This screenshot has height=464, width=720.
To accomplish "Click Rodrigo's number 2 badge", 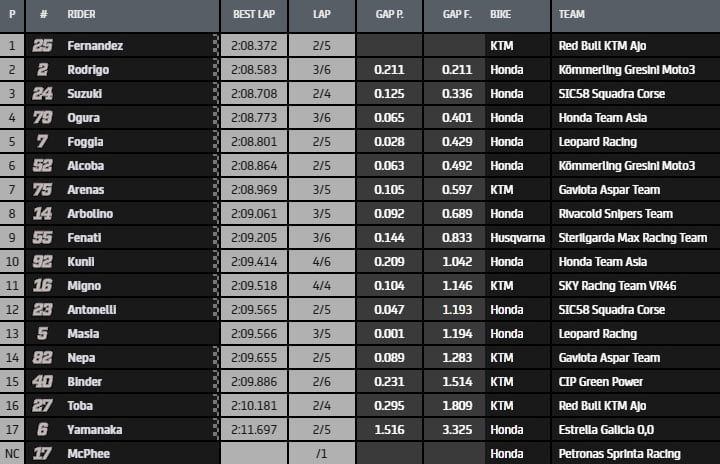I will coord(43,70).
